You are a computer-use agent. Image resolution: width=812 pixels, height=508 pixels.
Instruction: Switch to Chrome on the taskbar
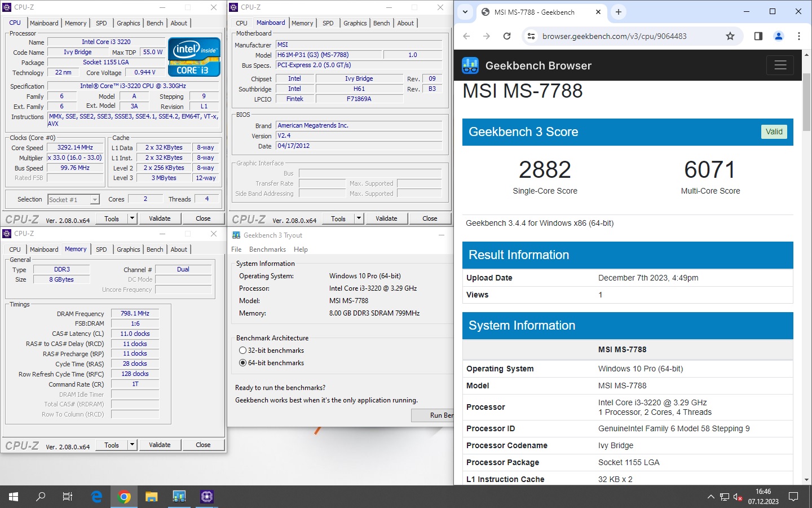click(x=124, y=497)
